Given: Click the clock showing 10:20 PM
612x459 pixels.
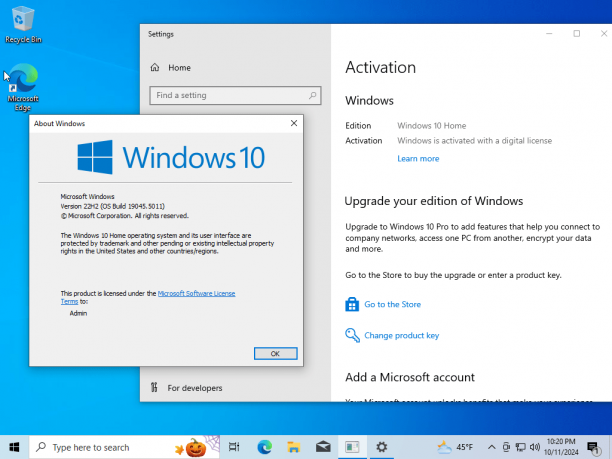Looking at the screenshot, I should (x=561, y=447).
